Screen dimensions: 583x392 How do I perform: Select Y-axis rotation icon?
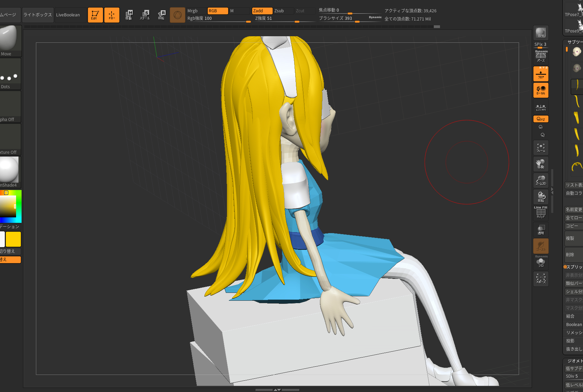coord(541,127)
